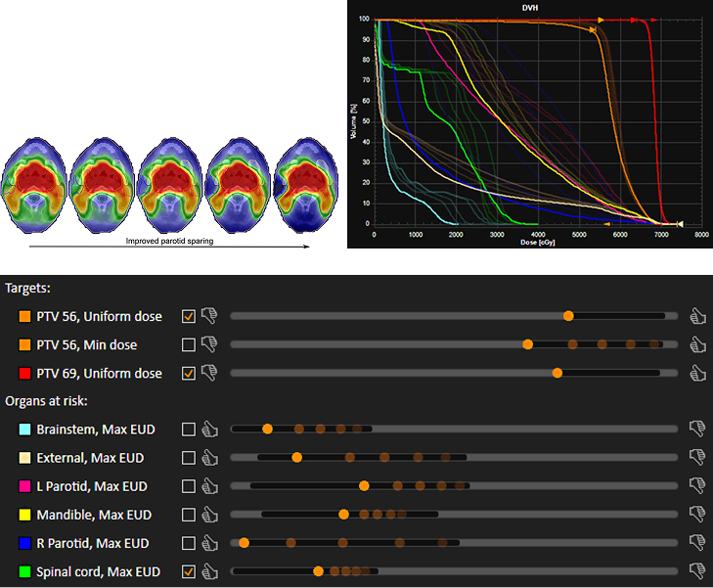Click thumbs-down icon right of Spinal cord slider

(x=697, y=570)
